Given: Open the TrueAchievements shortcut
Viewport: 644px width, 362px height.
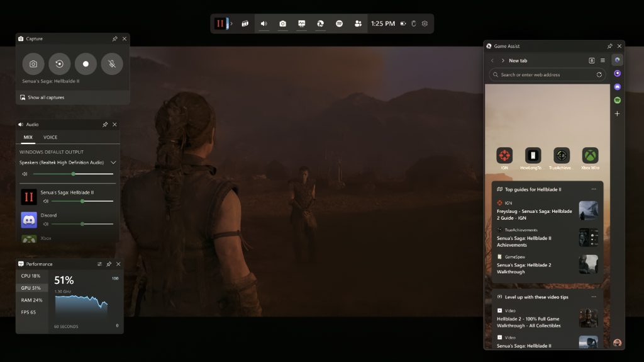Looking at the screenshot, I should (562, 156).
